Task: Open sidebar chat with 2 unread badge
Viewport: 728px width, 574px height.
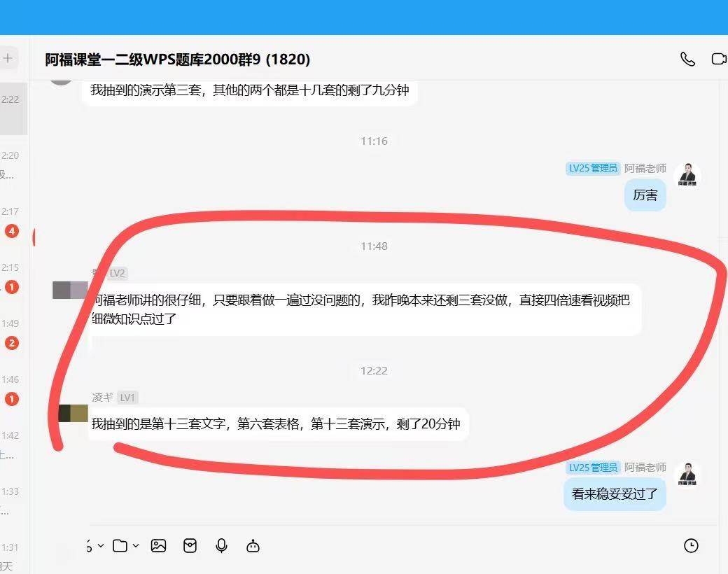Action: [x=14, y=333]
